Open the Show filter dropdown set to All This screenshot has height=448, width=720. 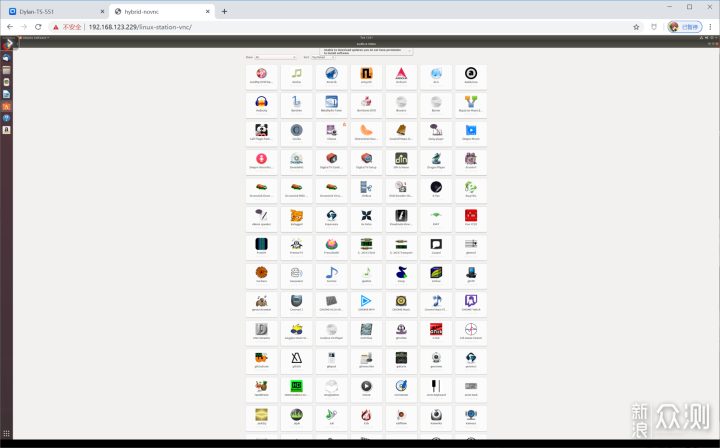pos(276,57)
